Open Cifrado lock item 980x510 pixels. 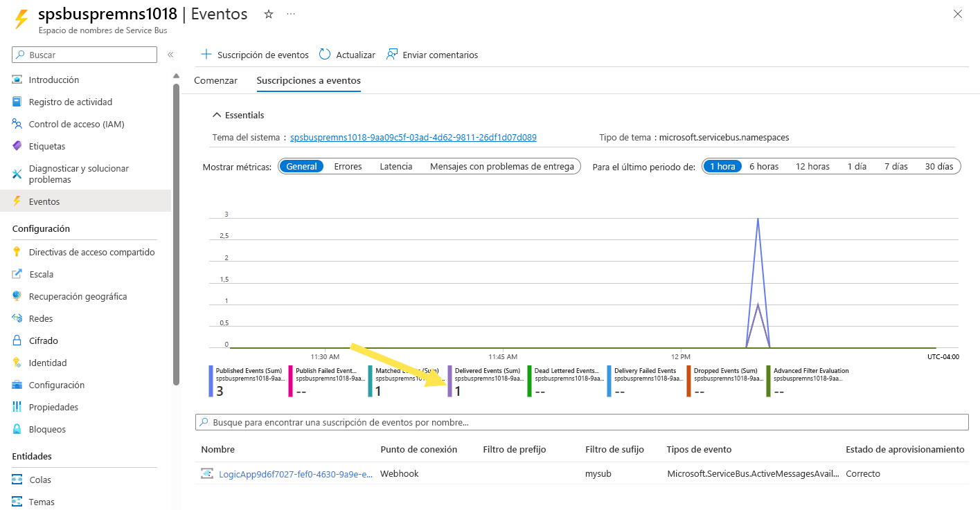click(x=43, y=340)
